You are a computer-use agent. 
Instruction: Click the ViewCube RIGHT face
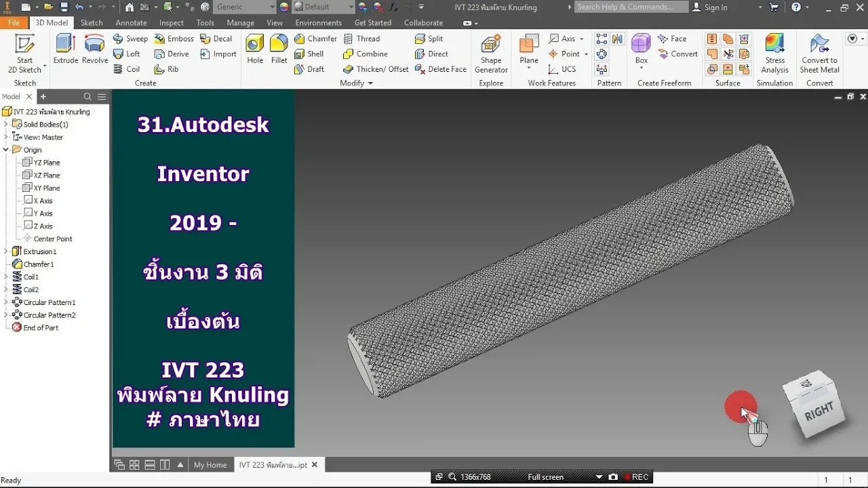coord(818,411)
